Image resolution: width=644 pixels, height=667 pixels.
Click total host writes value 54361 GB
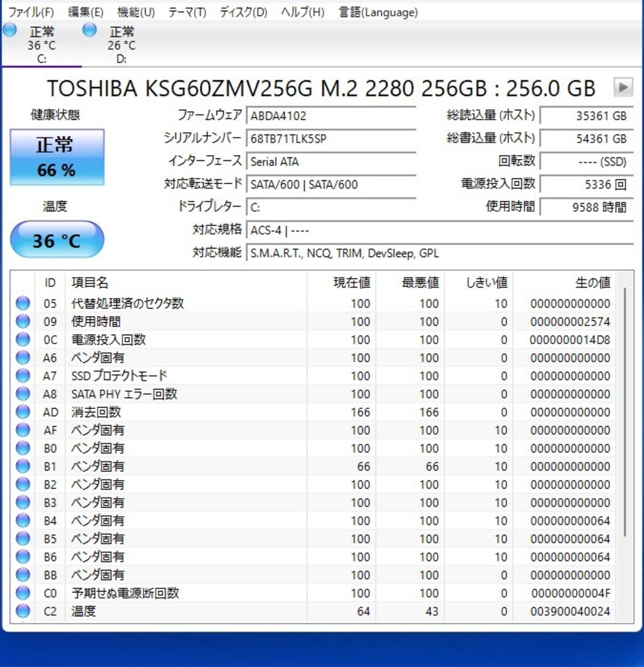point(586,138)
